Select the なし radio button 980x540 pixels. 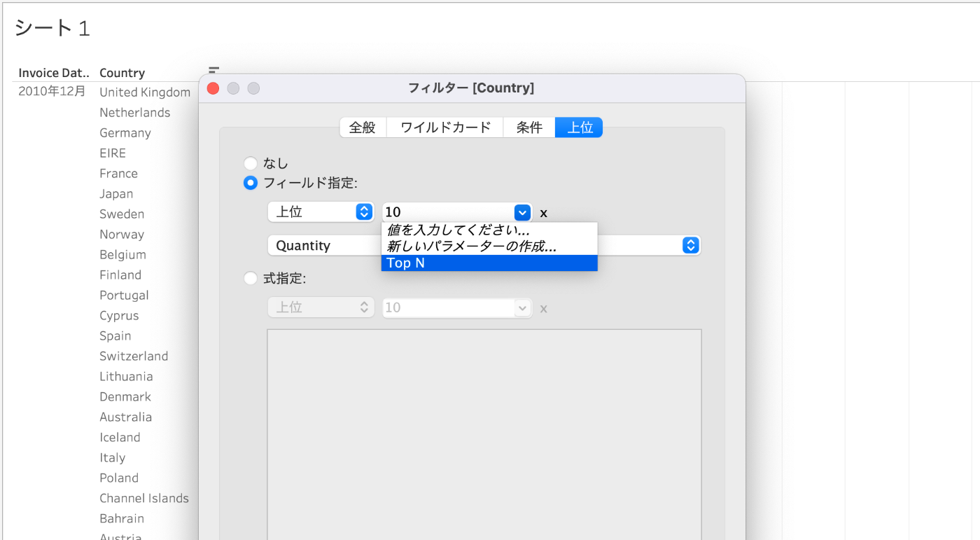pos(250,163)
